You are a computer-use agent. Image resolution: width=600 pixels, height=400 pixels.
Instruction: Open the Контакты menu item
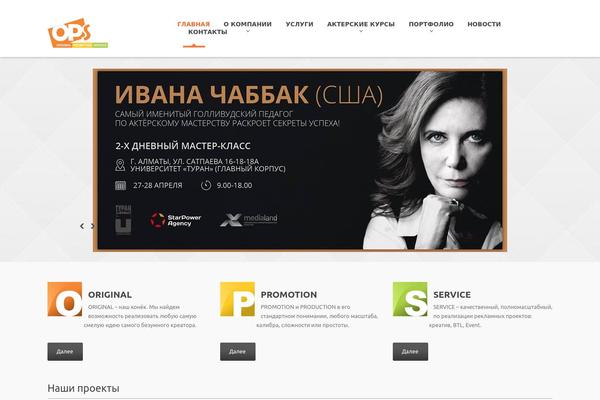208,32
